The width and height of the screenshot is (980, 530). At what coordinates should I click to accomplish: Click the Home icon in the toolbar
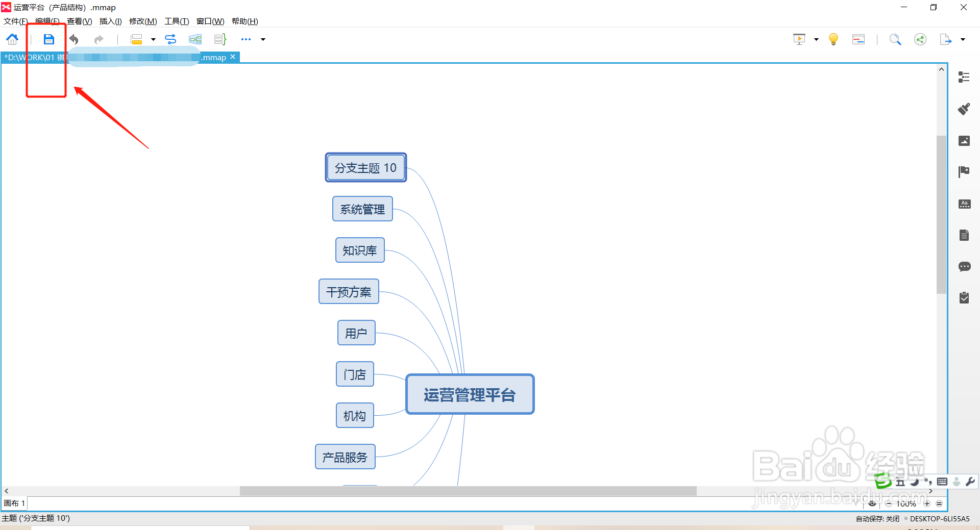pos(12,39)
